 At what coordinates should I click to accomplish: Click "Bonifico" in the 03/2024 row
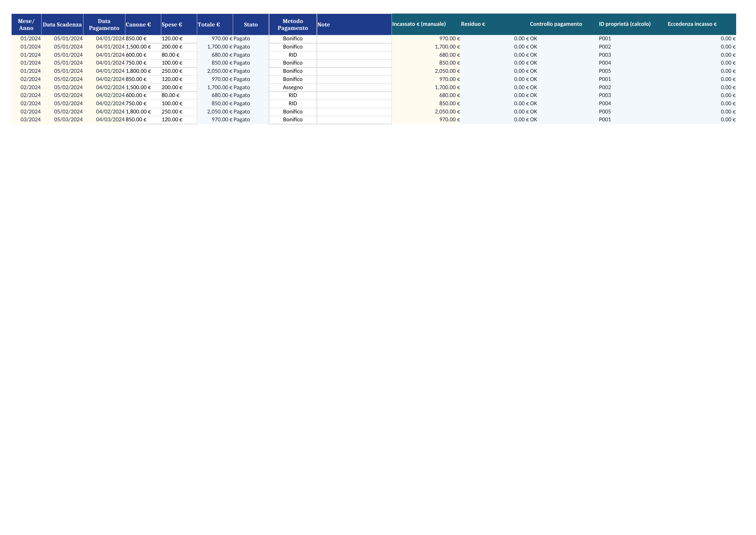click(293, 120)
